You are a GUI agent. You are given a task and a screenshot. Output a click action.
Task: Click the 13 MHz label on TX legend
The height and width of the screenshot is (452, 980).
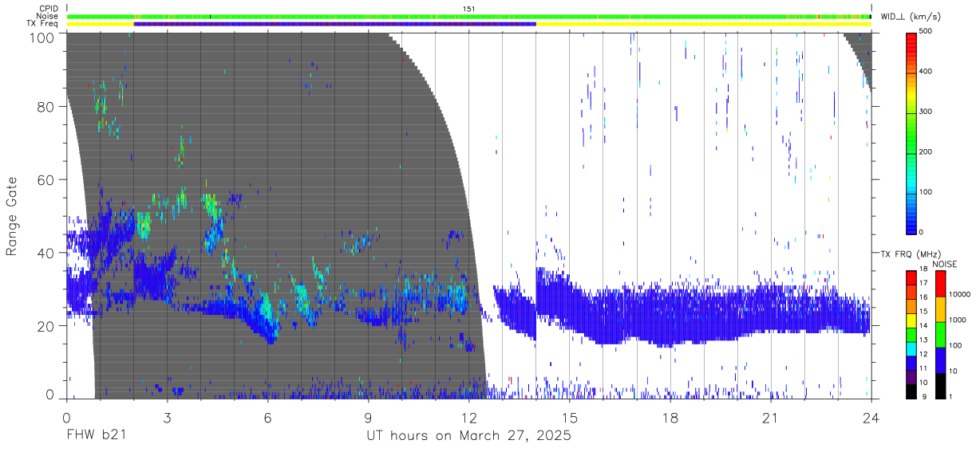(x=925, y=340)
